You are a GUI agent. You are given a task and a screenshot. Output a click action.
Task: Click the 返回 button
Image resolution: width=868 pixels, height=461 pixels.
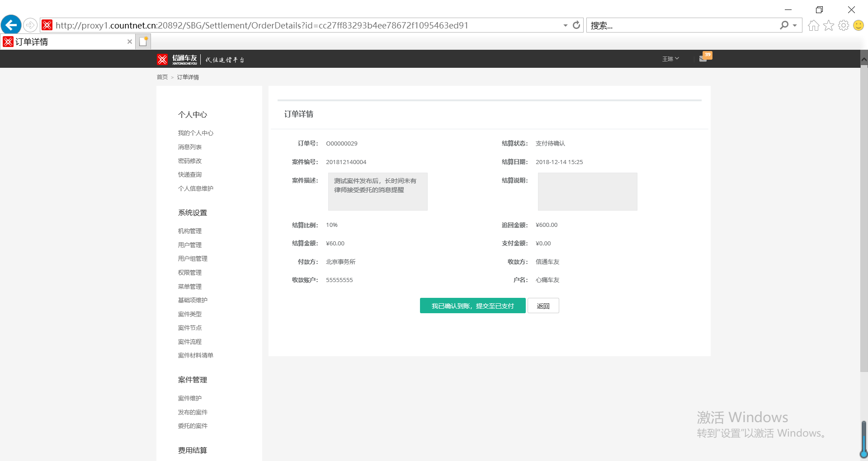pyautogui.click(x=543, y=306)
